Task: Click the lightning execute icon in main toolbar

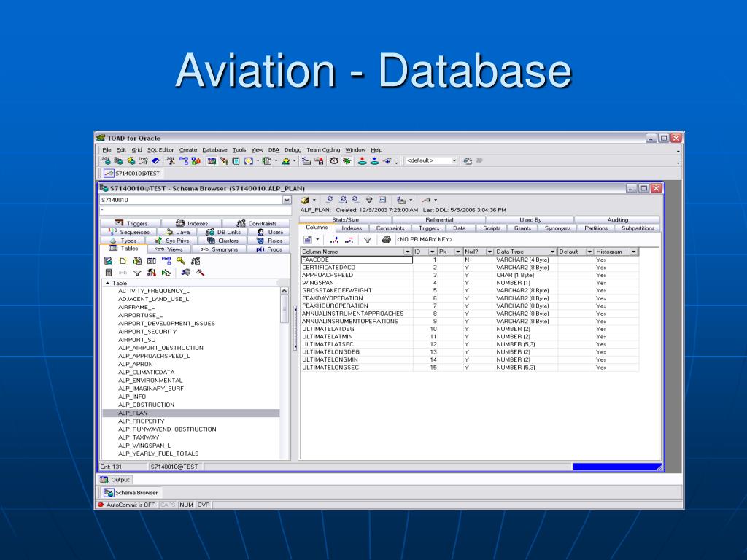Action: [131, 161]
